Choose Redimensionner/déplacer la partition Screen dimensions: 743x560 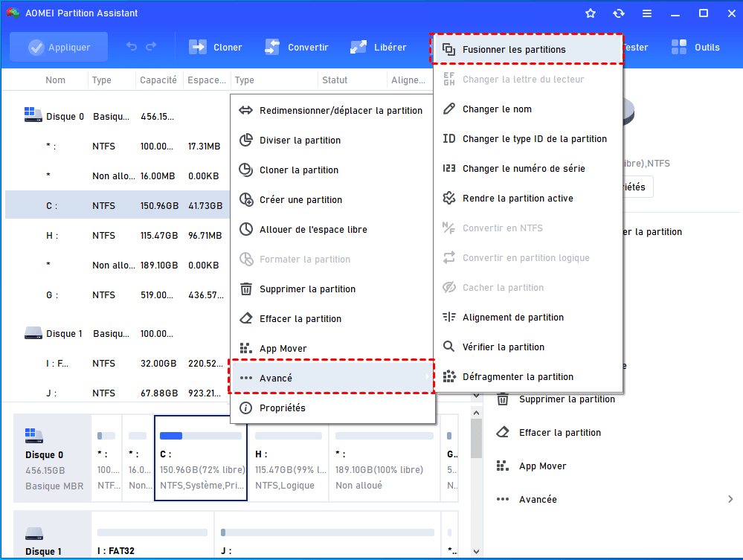click(x=340, y=111)
